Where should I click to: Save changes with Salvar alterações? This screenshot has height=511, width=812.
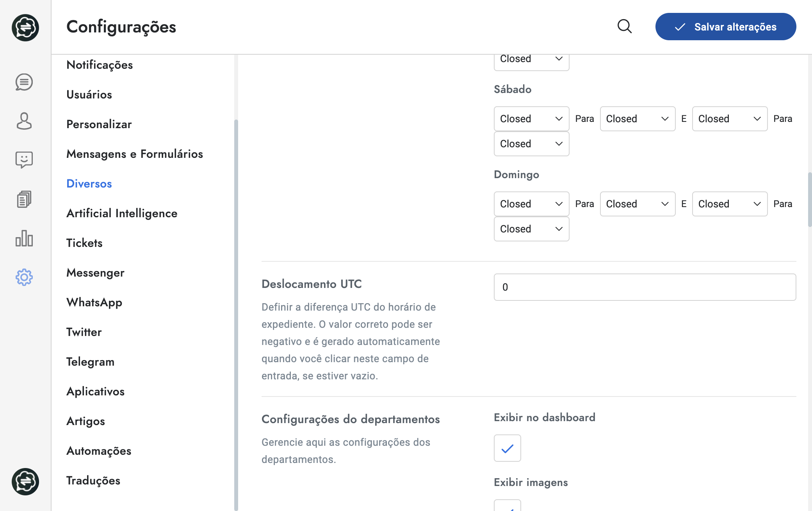click(x=726, y=27)
